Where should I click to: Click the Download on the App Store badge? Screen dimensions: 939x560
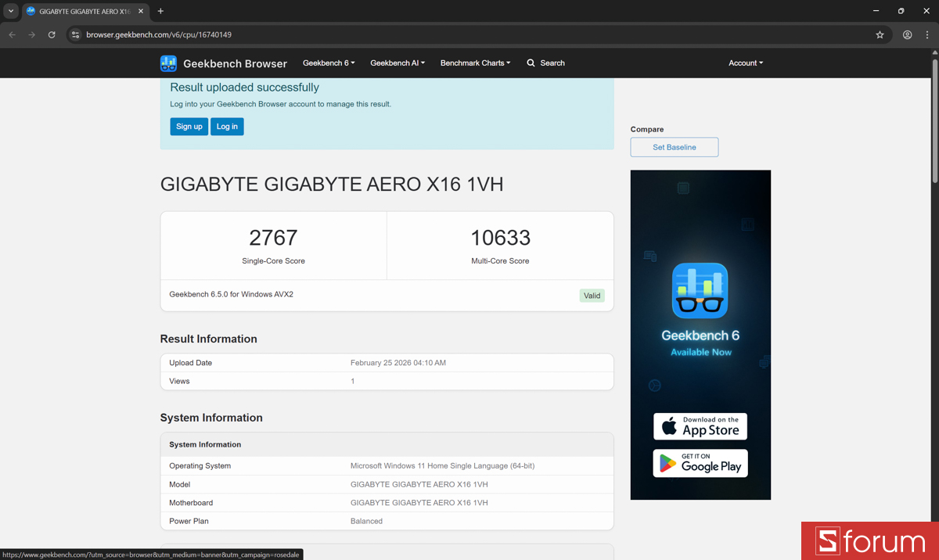click(x=700, y=426)
